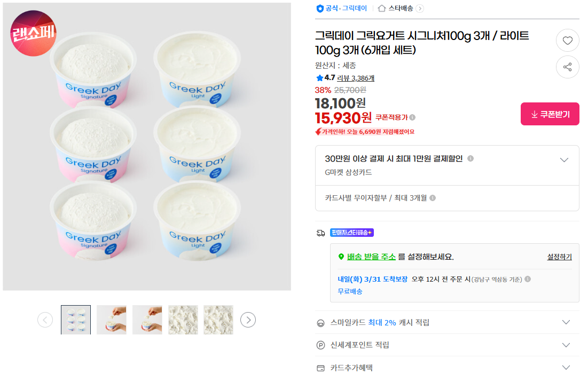Viewport: 588px width, 375px height.
Task: Select the last yogurt texture close-up thumbnail
Action: [x=218, y=320]
